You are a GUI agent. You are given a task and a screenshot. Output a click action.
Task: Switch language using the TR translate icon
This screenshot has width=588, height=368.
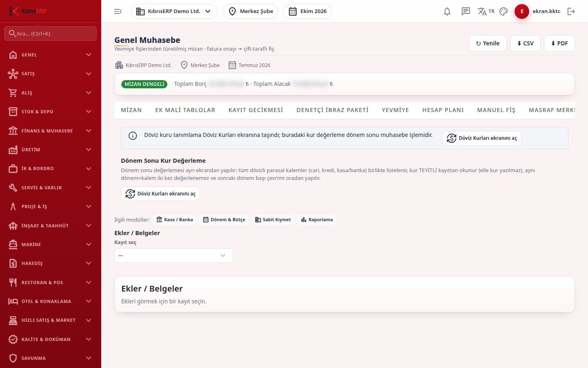click(486, 11)
